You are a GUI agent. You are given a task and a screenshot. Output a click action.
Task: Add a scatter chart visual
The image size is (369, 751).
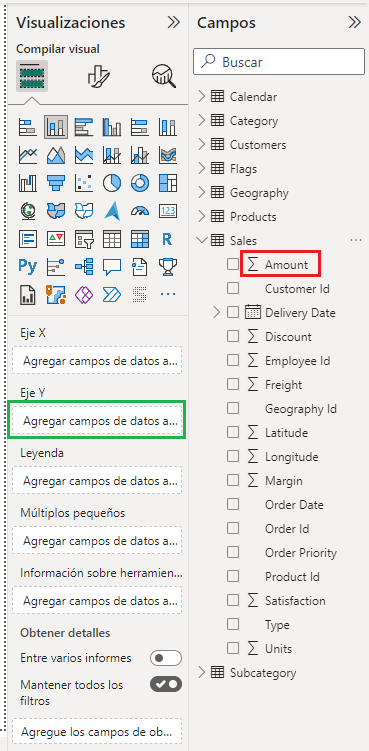[84, 183]
